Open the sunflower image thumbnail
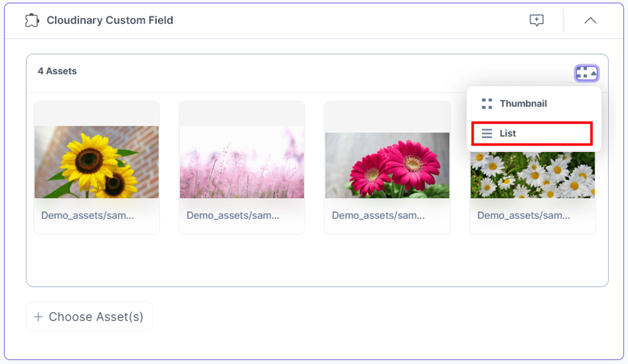Screen dimensions: 628x364 coord(96,162)
